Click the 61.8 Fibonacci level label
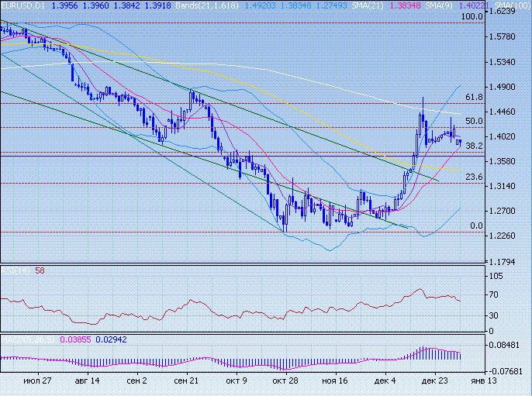This screenshot has height=396, width=532. (474, 97)
